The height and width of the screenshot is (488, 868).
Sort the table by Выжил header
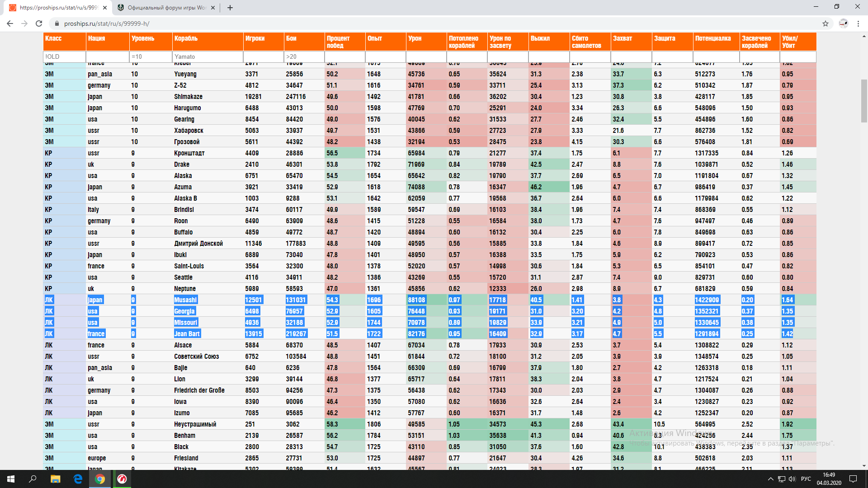click(549, 42)
